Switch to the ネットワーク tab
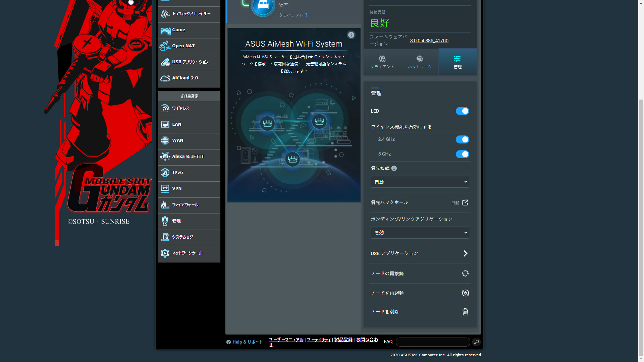Image resolution: width=644 pixels, height=362 pixels. coord(420,62)
